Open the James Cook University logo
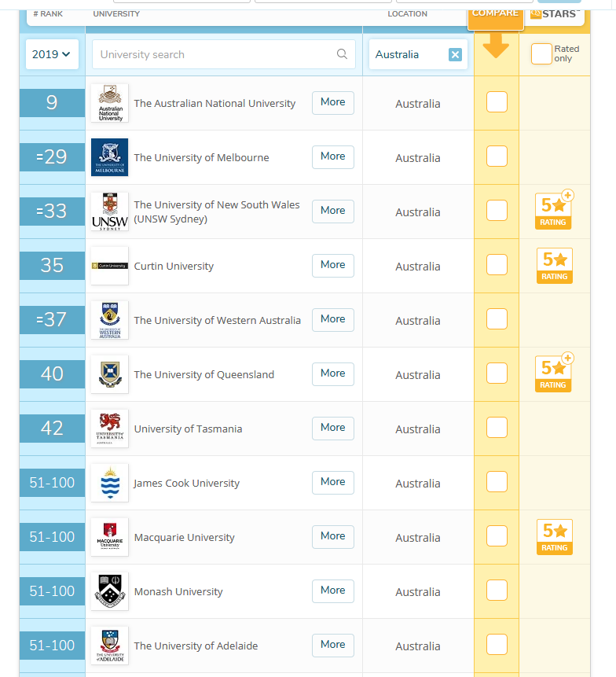The height and width of the screenshot is (677, 616). click(x=109, y=483)
